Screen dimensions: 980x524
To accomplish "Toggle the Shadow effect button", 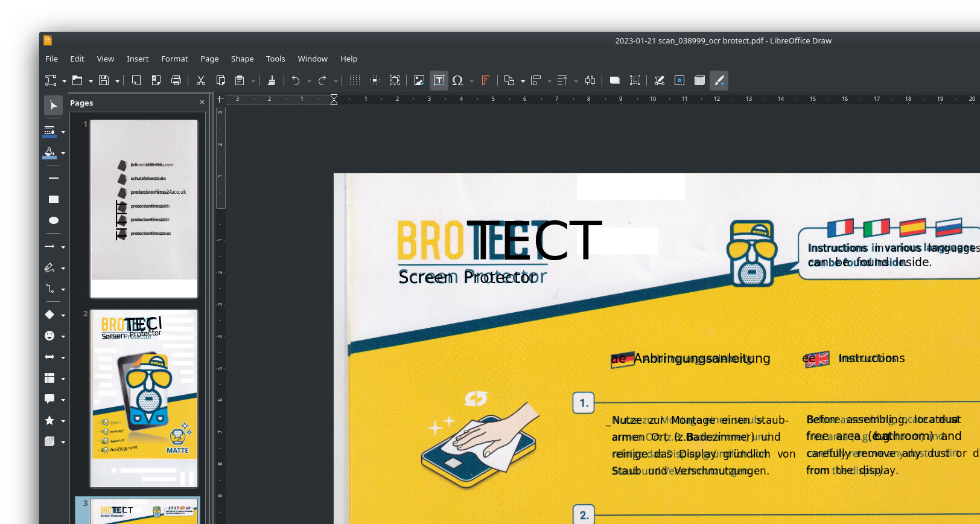I will pyautogui.click(x=615, y=80).
